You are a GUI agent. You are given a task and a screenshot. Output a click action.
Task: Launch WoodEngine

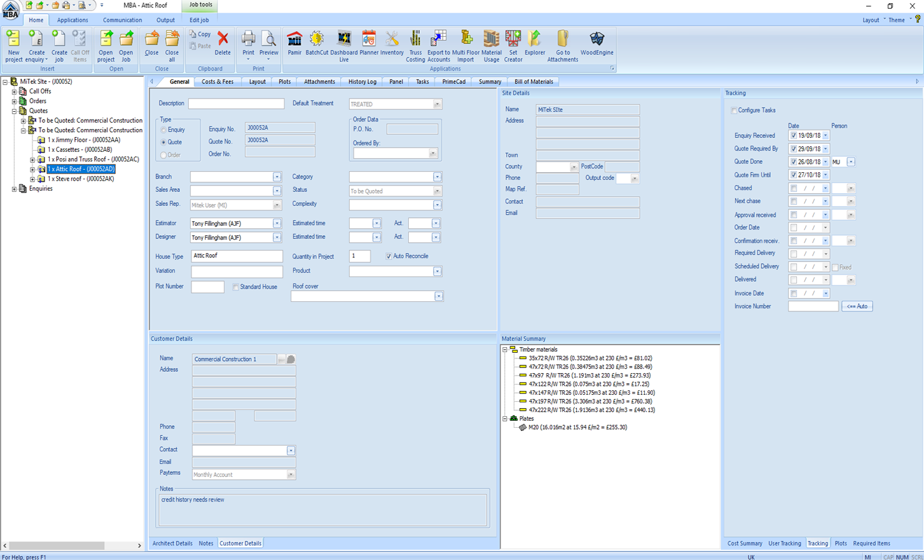(x=596, y=43)
